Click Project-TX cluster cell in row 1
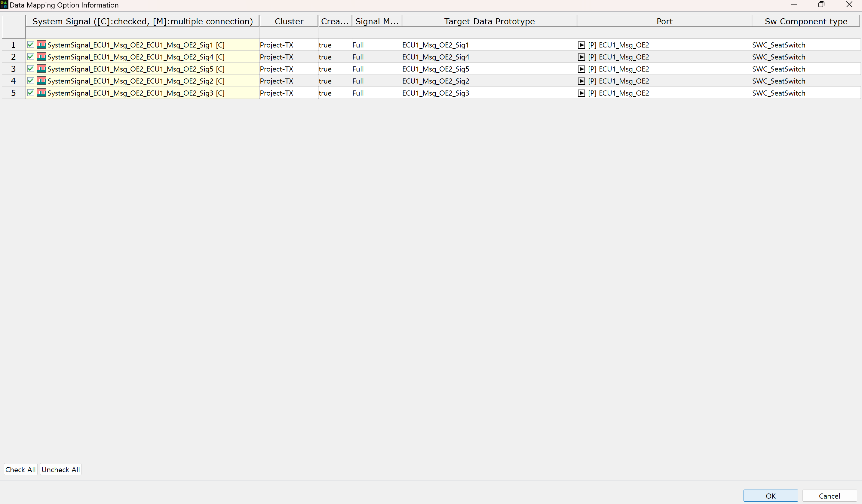 tap(289, 45)
